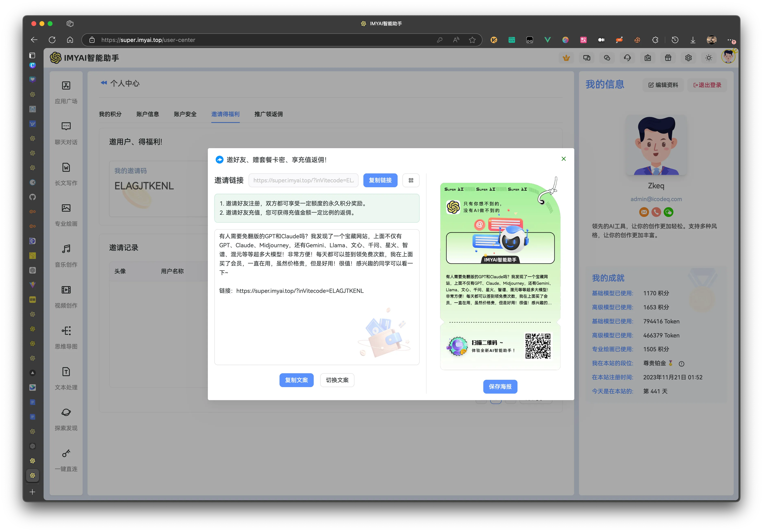This screenshot has height=532, width=763.
Task: Open 探索发现 in sidebar
Action: (66, 419)
